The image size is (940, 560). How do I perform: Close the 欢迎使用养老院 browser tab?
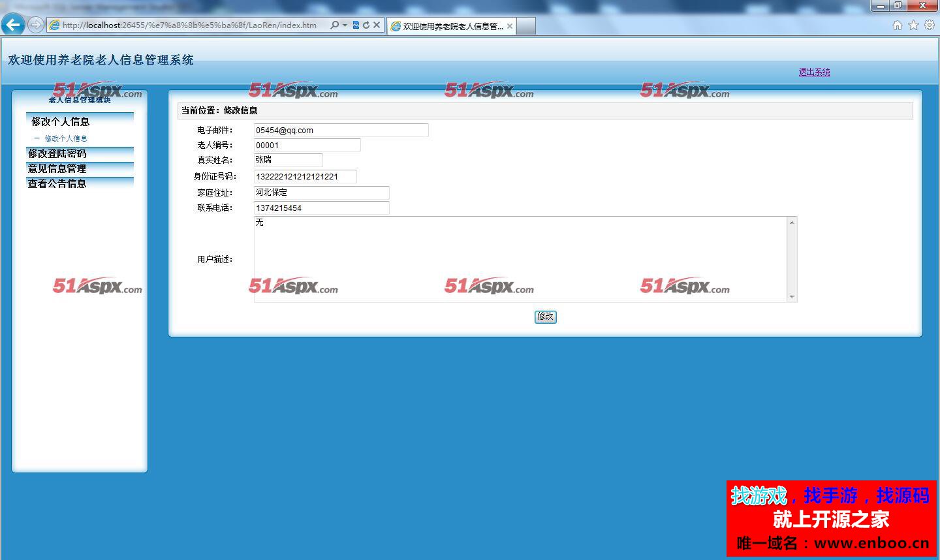[x=510, y=26]
